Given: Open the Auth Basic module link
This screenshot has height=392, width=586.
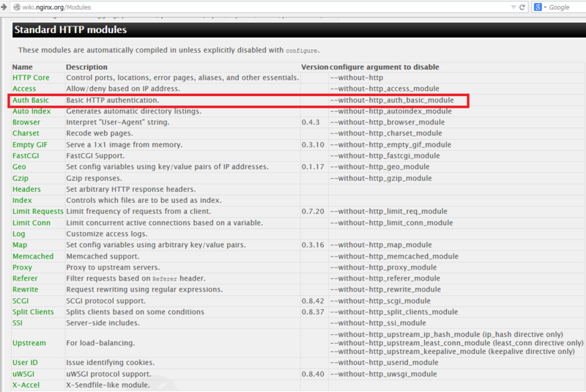Looking at the screenshot, I should pyautogui.click(x=30, y=100).
